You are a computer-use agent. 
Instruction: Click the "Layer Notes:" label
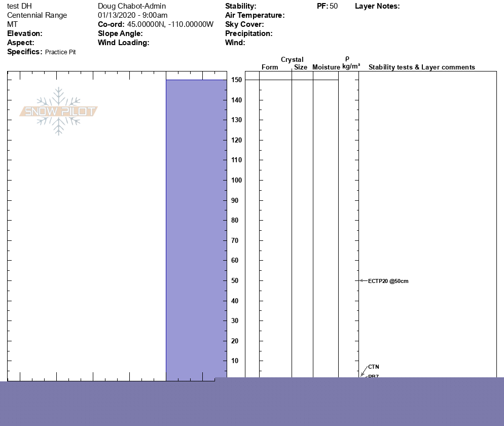point(377,6)
